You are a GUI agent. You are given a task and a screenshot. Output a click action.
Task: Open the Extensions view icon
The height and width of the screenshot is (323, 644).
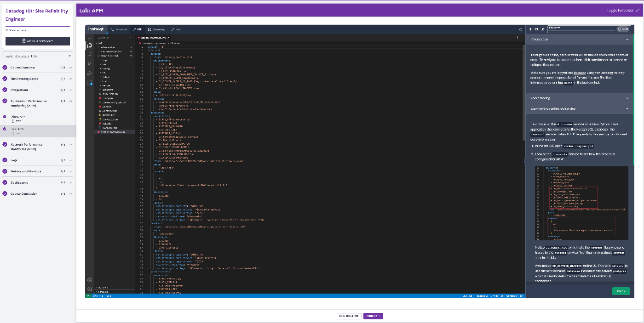point(89,83)
